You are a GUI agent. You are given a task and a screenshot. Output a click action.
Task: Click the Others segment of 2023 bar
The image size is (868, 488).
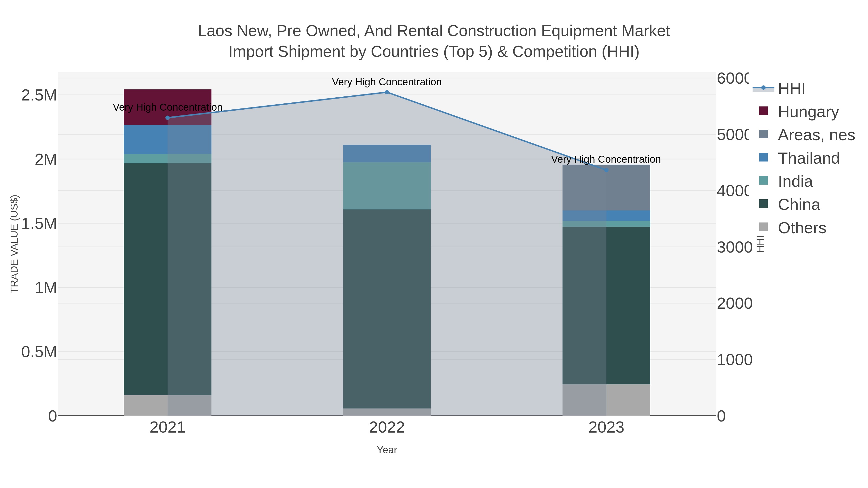click(x=606, y=400)
